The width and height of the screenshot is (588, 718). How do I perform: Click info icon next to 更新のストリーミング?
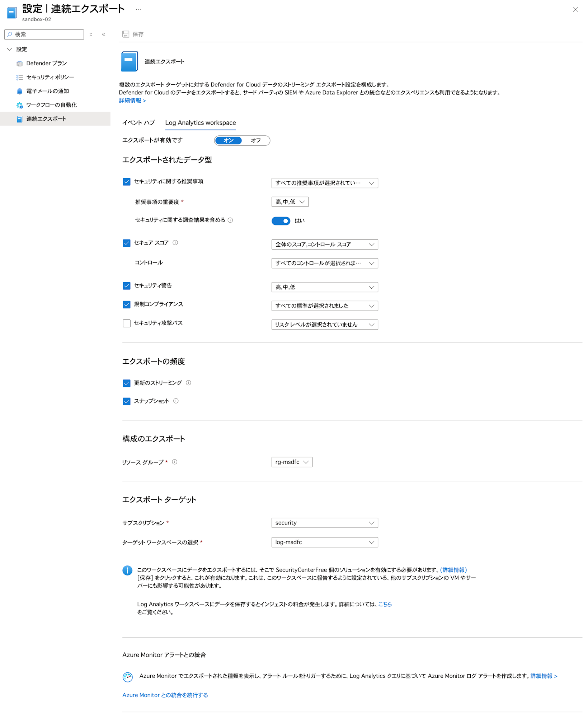pyautogui.click(x=188, y=383)
